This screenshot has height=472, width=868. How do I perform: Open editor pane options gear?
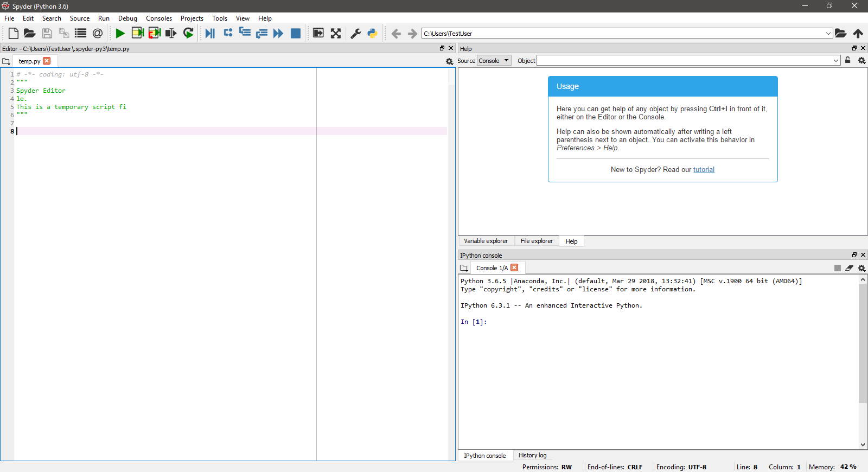(x=449, y=61)
